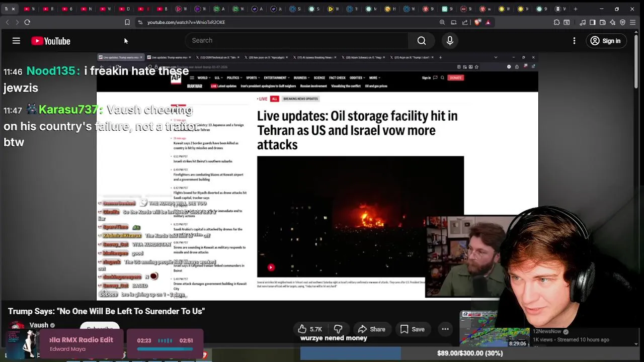Switch to kev joon on X tab in video
This screenshot has height=362, width=644.
click(267, 57)
